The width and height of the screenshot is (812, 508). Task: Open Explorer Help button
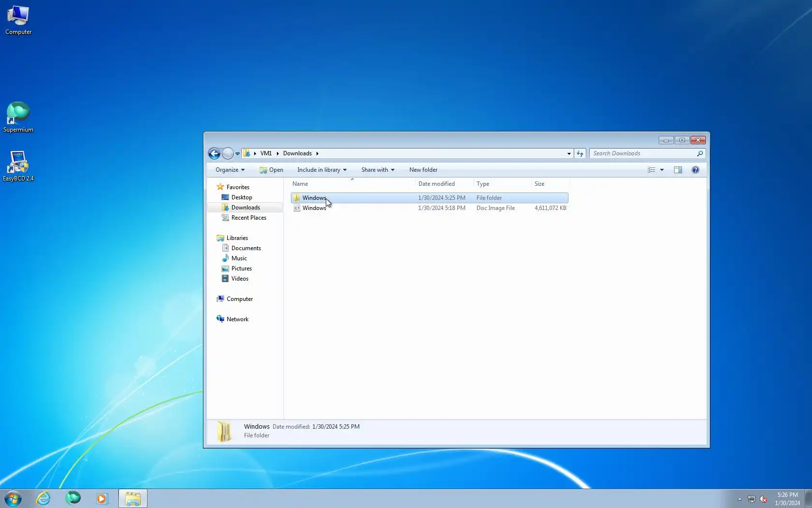click(696, 170)
